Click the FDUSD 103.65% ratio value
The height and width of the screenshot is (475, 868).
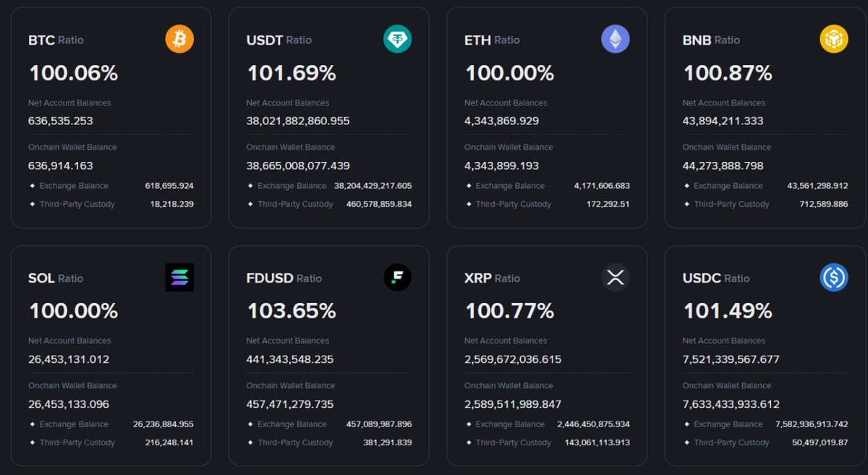[x=292, y=311]
